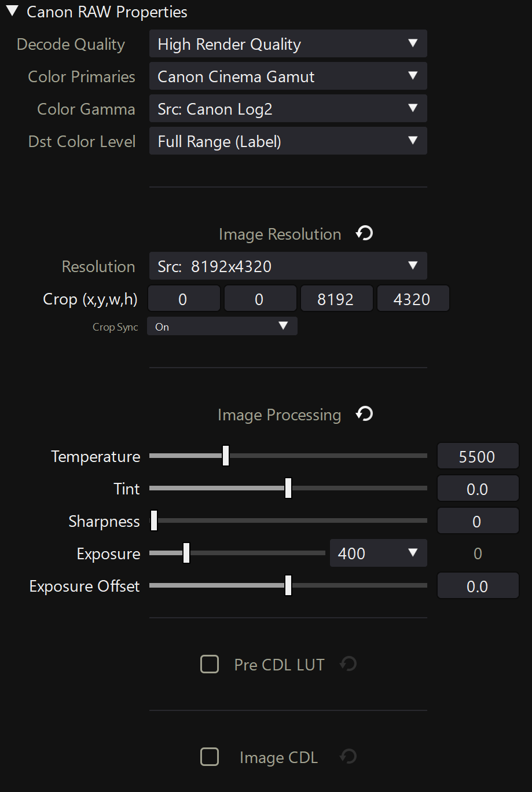Open the Crop Sync dropdown
The width and height of the screenshot is (532, 792).
tap(222, 327)
